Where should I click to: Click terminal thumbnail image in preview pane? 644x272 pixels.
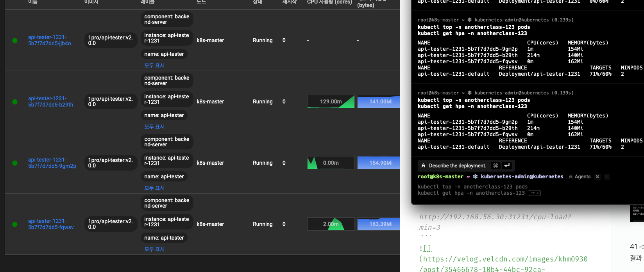[637, 213]
